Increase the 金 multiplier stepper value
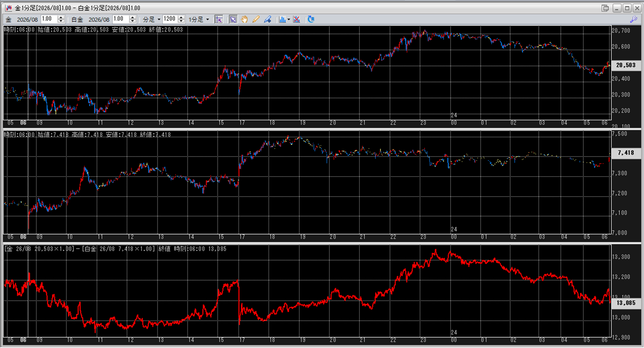This screenshot has height=348, width=644. coord(61,18)
